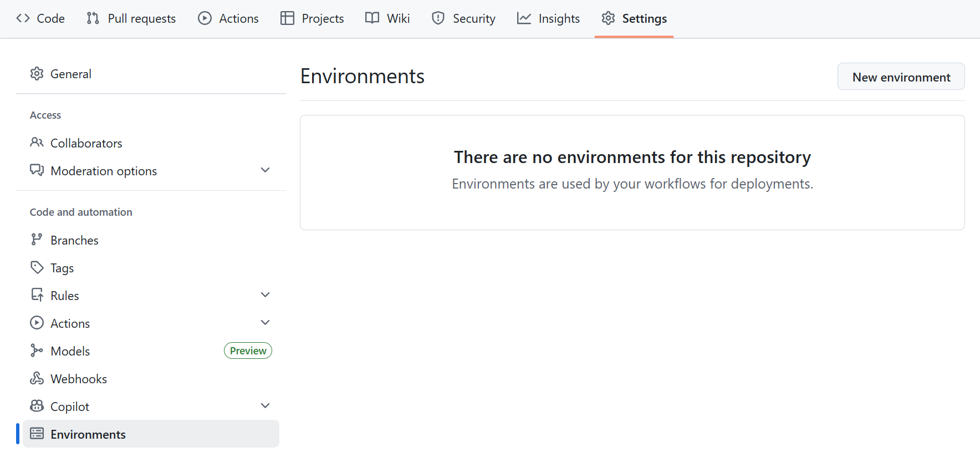
Task: Open the Code tab
Action: [x=40, y=18]
